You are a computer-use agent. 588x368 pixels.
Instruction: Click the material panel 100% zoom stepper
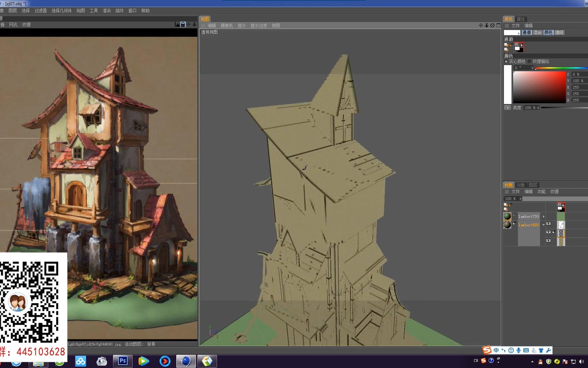[x=520, y=199]
